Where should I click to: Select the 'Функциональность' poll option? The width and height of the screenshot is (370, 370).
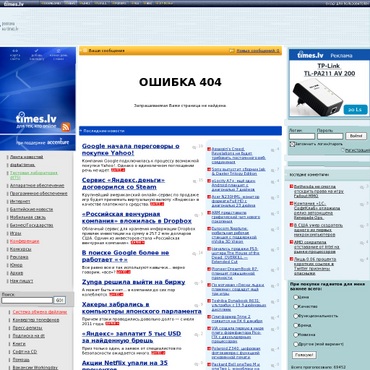[295, 316]
